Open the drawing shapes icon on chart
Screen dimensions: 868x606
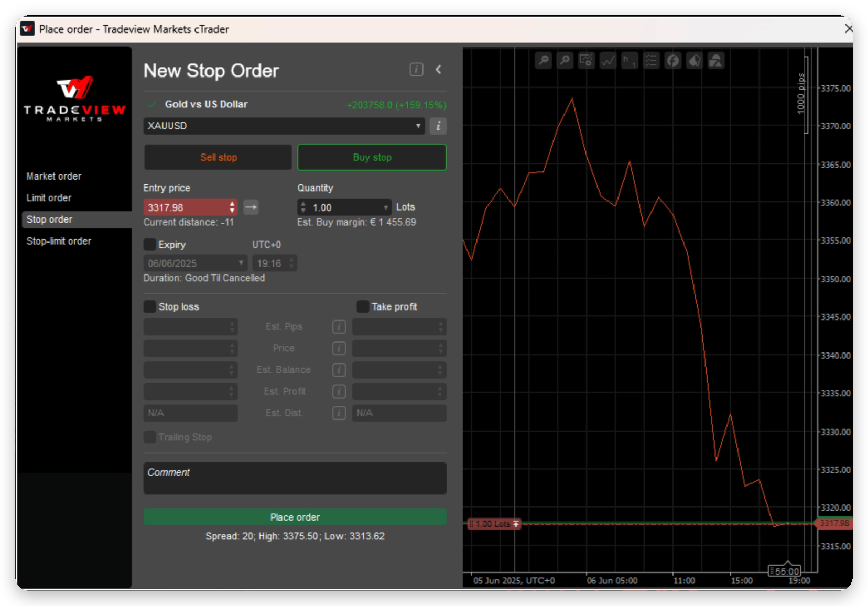click(x=715, y=61)
